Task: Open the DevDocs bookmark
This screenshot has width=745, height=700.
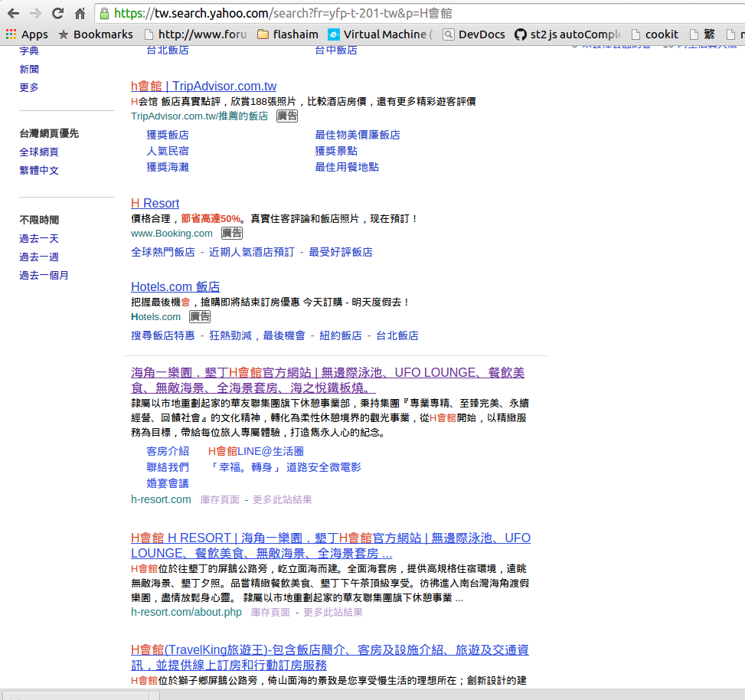Action: click(x=474, y=34)
